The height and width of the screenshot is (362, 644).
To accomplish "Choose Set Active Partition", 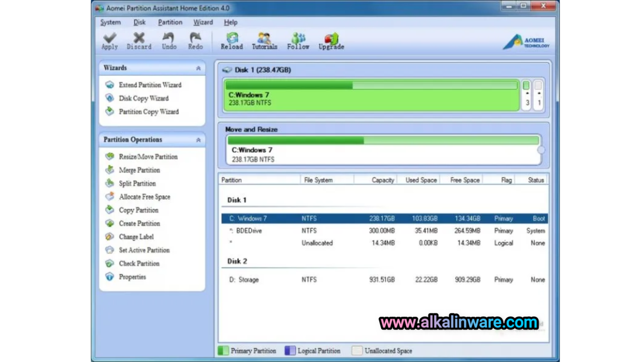I will coord(144,250).
